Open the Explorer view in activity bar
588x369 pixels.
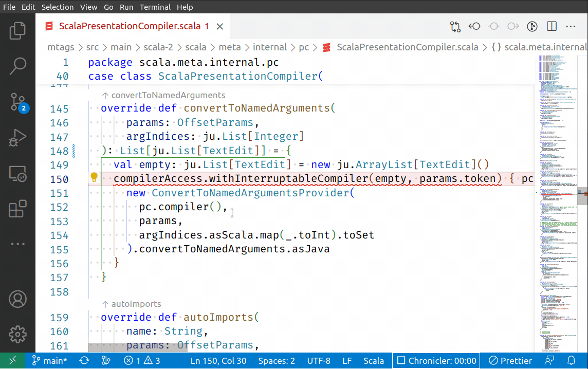[17, 30]
